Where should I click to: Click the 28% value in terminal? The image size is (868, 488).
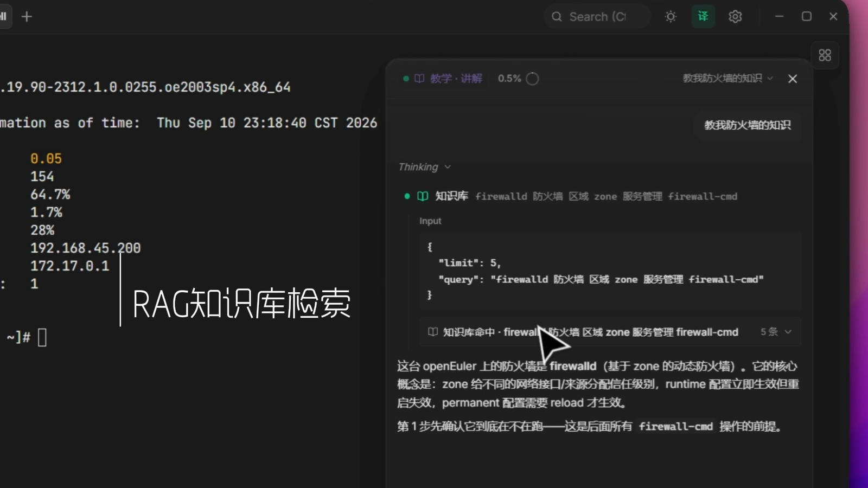click(42, 230)
